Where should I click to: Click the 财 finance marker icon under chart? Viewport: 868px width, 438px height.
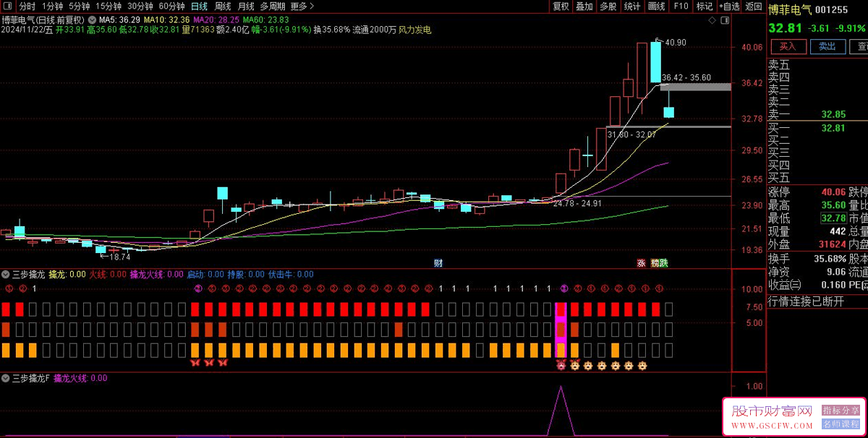tap(438, 262)
